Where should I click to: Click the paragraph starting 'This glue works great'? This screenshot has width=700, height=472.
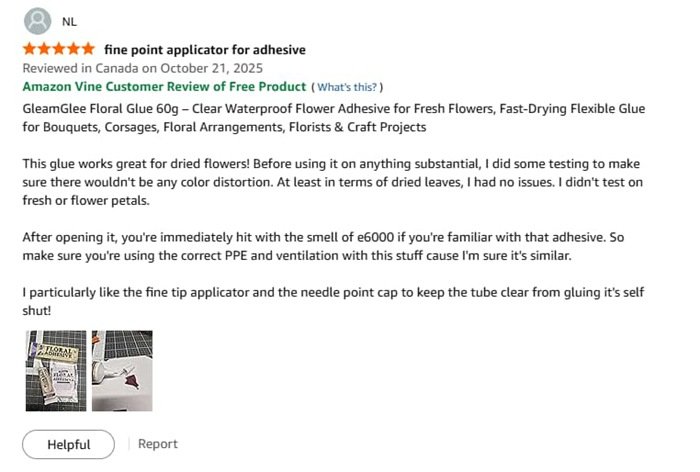coord(330,181)
